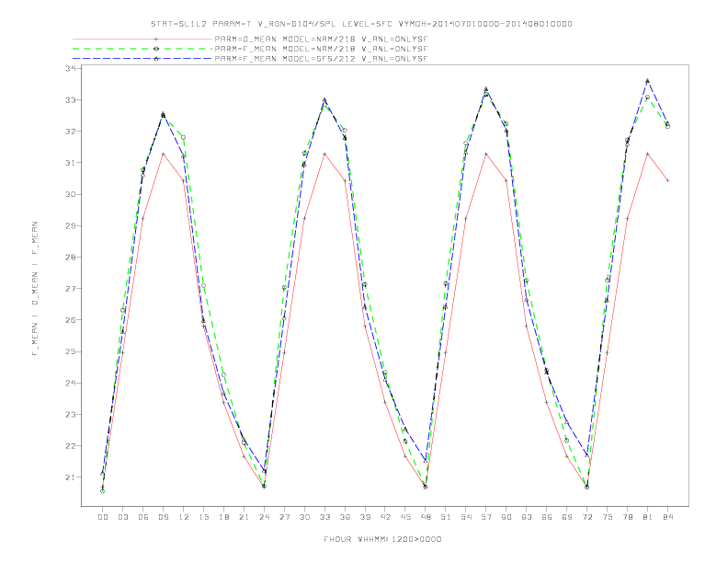Click x-axis forecast hour label 81
Viewport: 728px width, 563px height.
point(648,517)
